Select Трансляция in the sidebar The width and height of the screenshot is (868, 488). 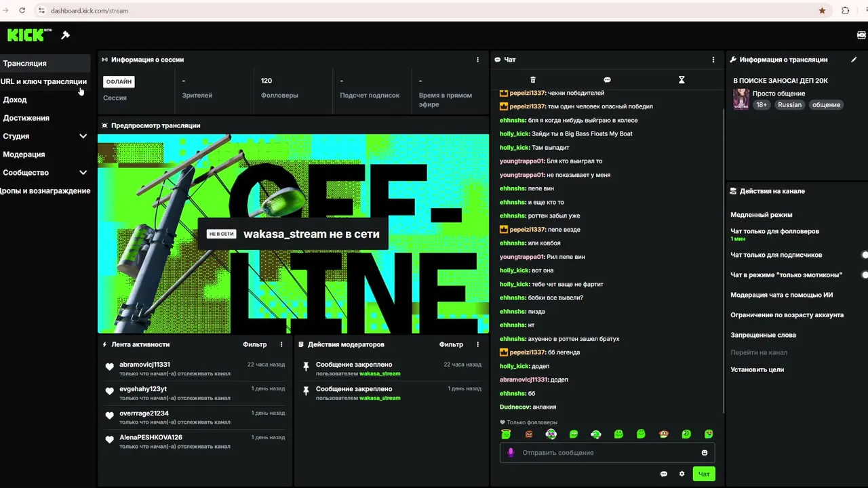click(x=45, y=63)
